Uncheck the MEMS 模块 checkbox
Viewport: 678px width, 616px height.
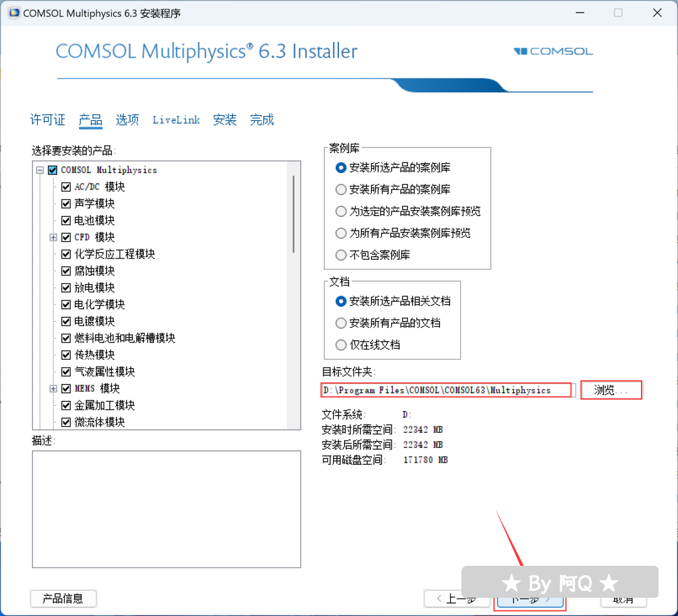[x=66, y=389]
